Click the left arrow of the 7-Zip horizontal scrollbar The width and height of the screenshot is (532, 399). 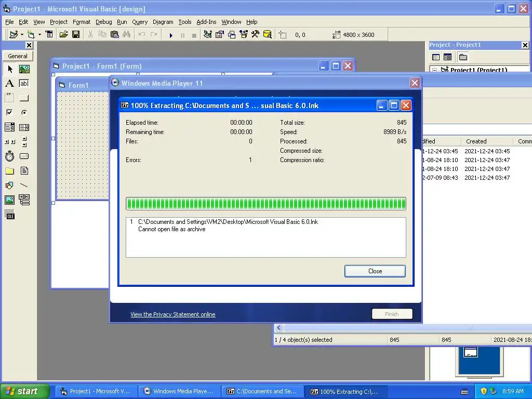(279, 328)
